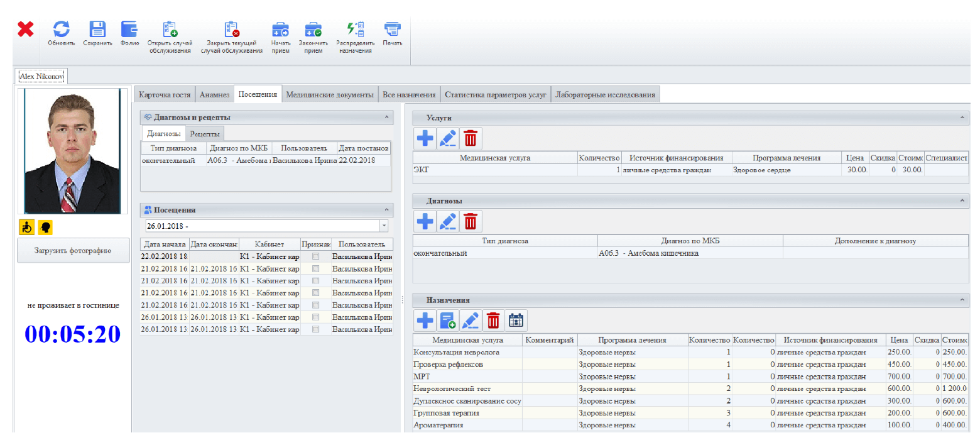Click Медицинская услуга header in Услуги table
Viewport: 980px width, 445px height.
pos(495,158)
